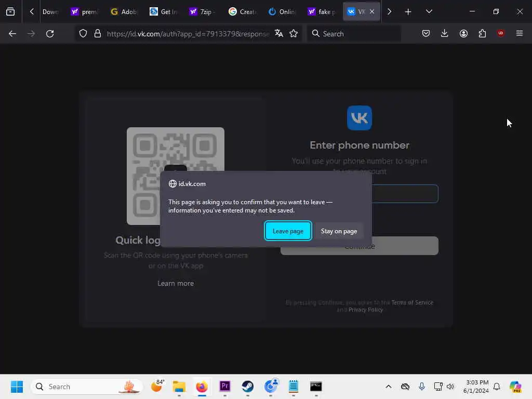Switch to the fake p Yahoo tab
The image size is (532, 399).
pos(321,11)
